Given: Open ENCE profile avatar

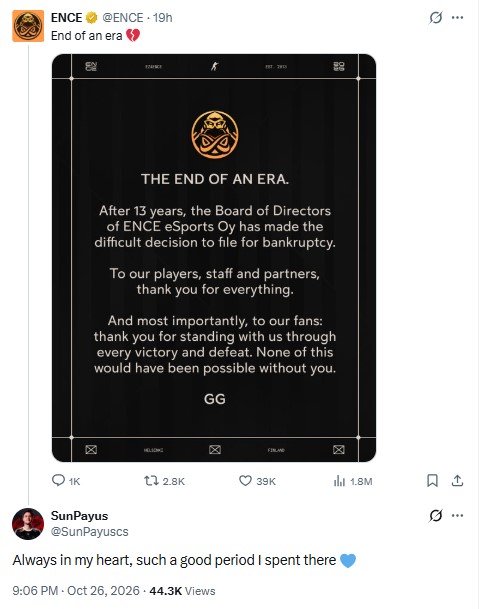Looking at the screenshot, I should point(28,26).
